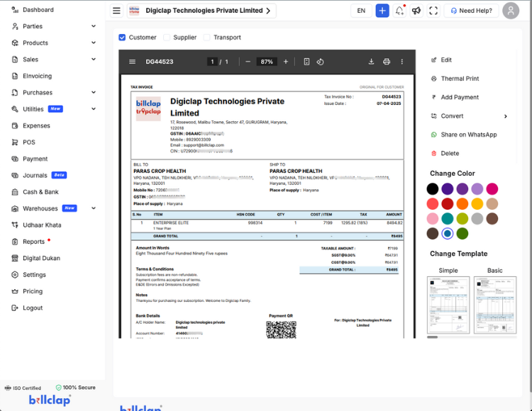Enable the Transport copy checkbox

[207, 38]
